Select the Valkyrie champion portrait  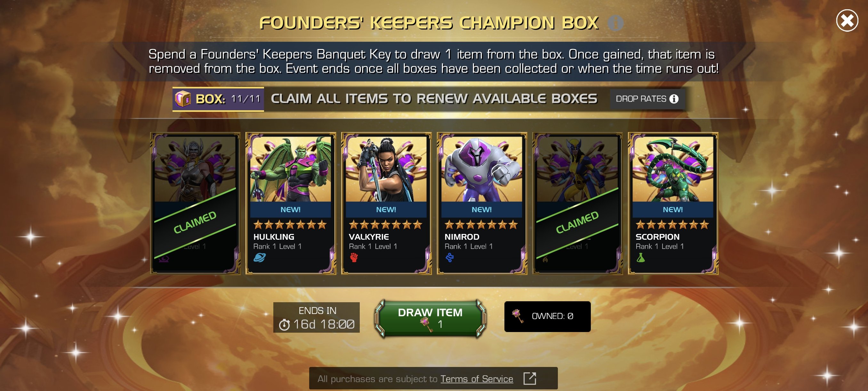[386, 169]
